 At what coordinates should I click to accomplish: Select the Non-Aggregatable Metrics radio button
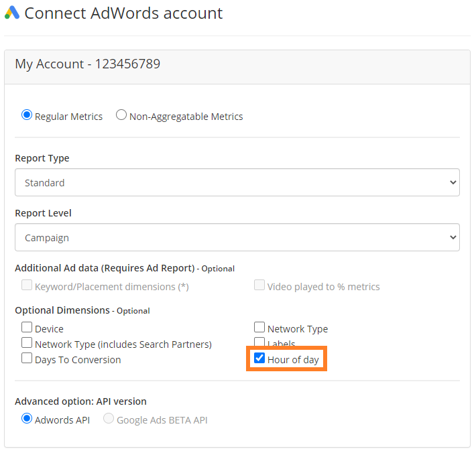pos(121,115)
